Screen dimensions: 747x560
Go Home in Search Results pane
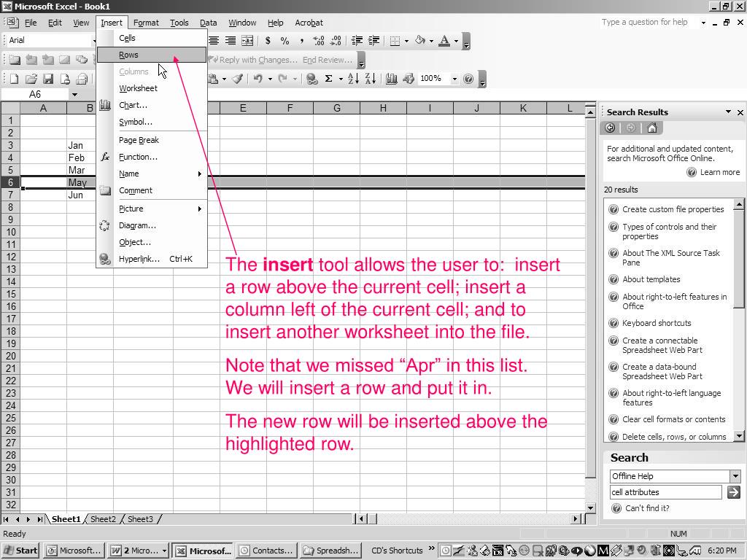click(x=652, y=128)
